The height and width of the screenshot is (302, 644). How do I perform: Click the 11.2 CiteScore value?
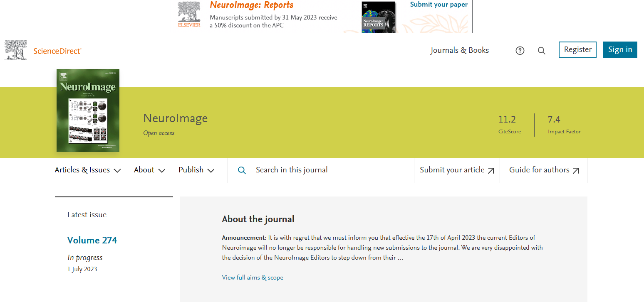(x=507, y=120)
